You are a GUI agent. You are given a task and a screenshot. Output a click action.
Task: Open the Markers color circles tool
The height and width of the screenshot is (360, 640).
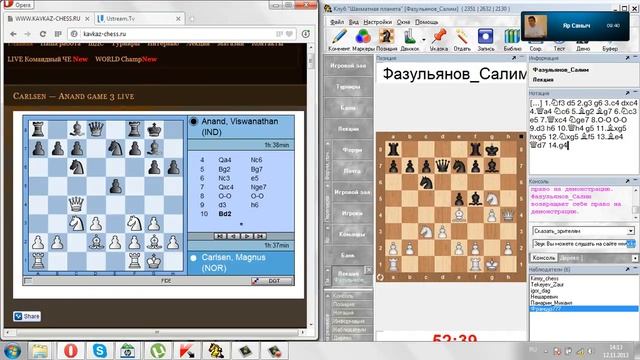pos(363,40)
